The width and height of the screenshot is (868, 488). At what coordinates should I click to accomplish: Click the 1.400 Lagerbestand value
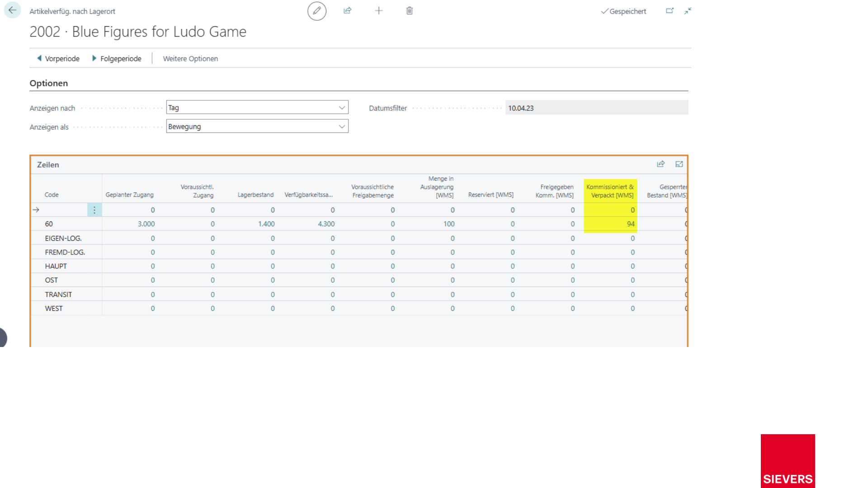[266, 224]
